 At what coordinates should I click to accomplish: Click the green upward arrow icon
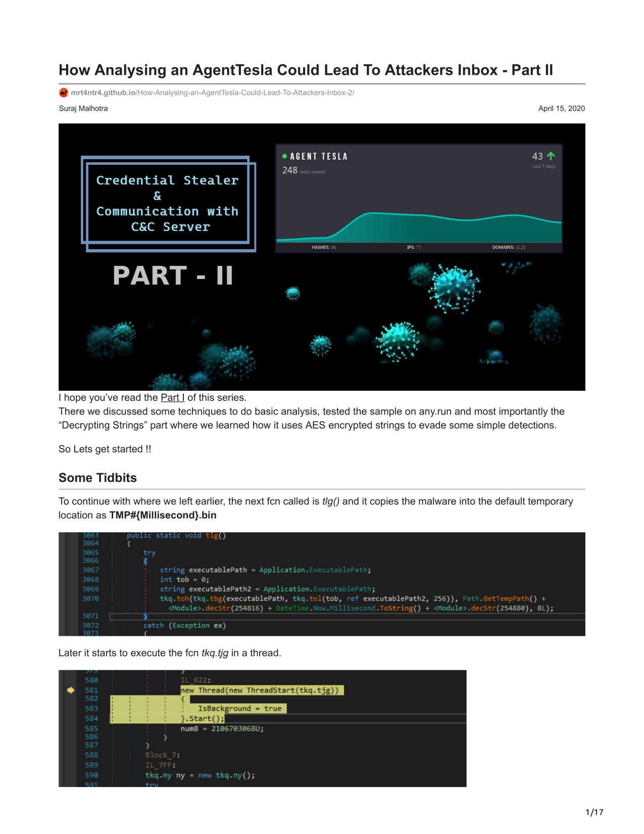[551, 156]
